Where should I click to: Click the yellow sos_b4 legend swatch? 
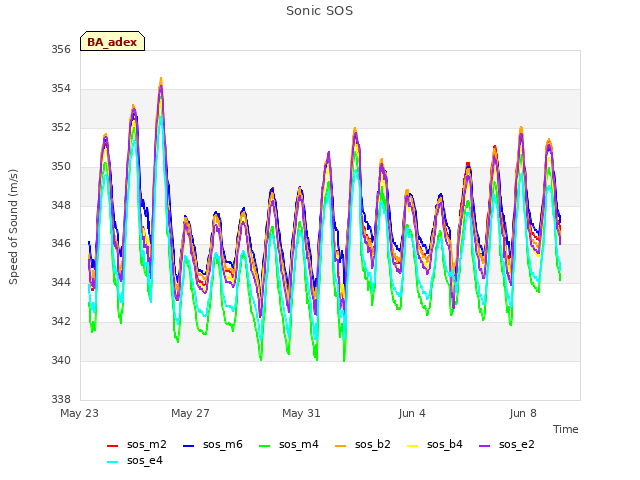(x=413, y=446)
